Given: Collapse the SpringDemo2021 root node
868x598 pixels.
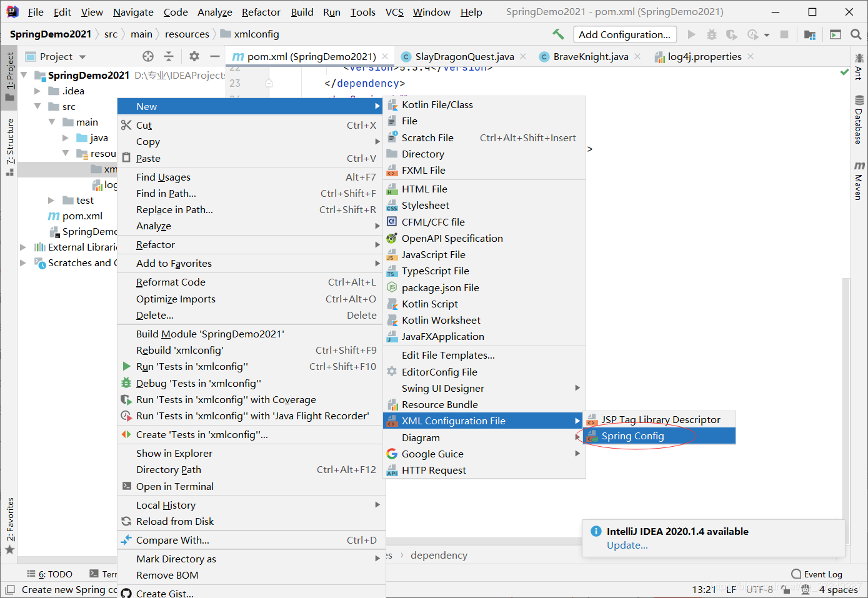Looking at the screenshot, I should click(24, 75).
